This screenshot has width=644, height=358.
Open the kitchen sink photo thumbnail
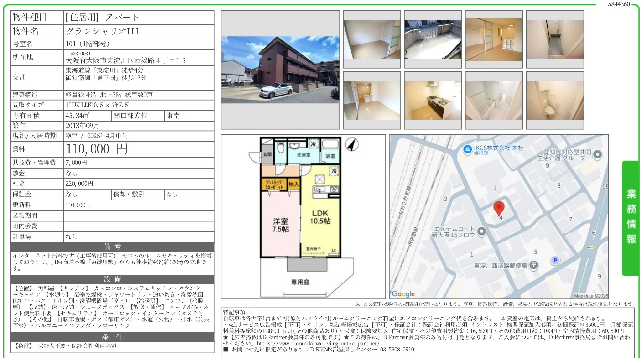[x=433, y=100]
